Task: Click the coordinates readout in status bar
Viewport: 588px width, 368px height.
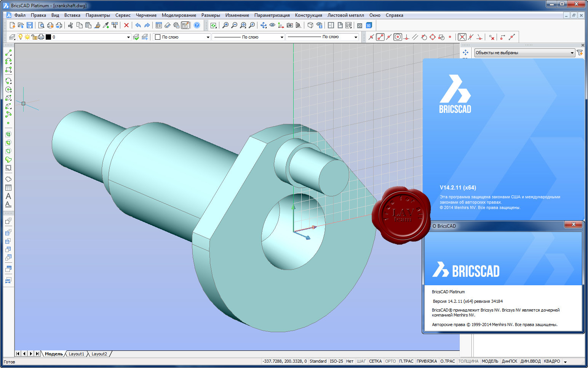Action: click(284, 361)
